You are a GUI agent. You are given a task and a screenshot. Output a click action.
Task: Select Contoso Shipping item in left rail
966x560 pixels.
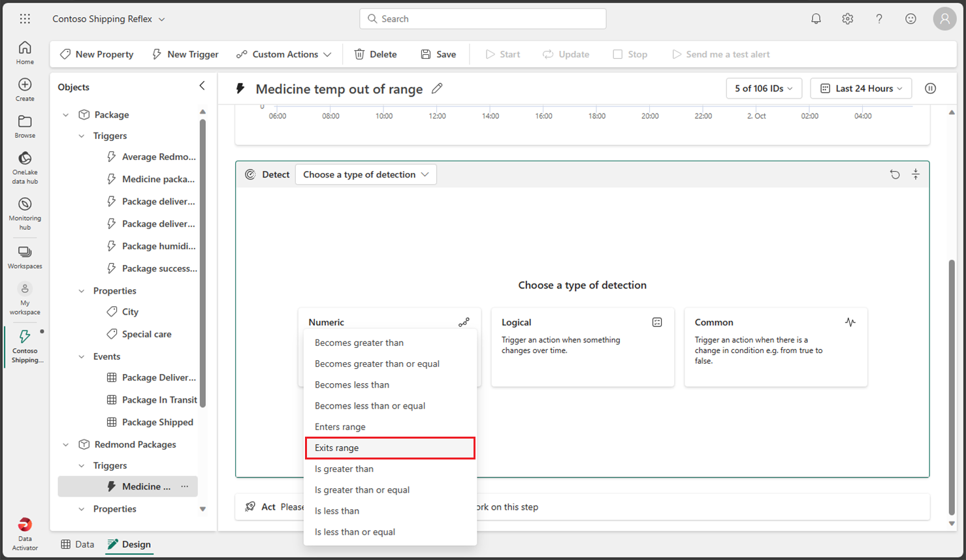tap(25, 346)
